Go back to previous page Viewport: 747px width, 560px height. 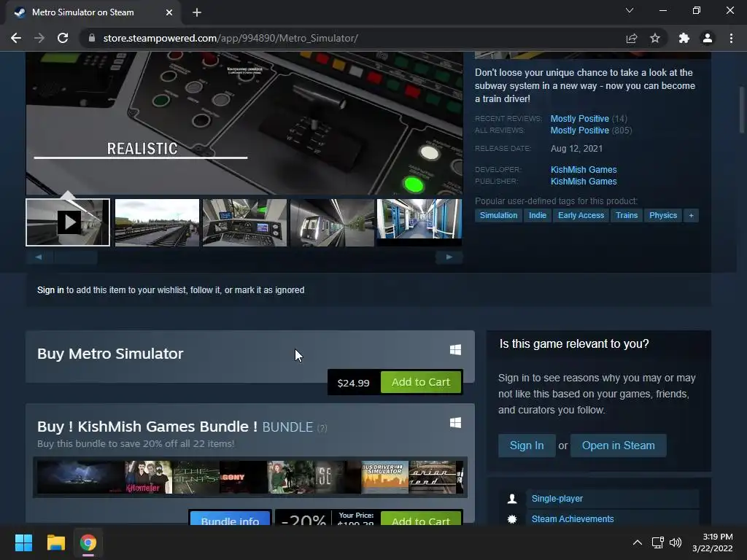[16, 38]
